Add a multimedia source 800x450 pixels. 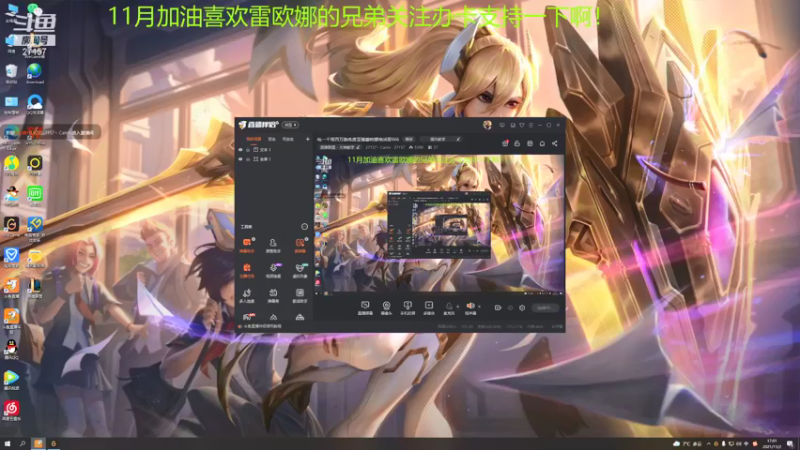coord(429,307)
